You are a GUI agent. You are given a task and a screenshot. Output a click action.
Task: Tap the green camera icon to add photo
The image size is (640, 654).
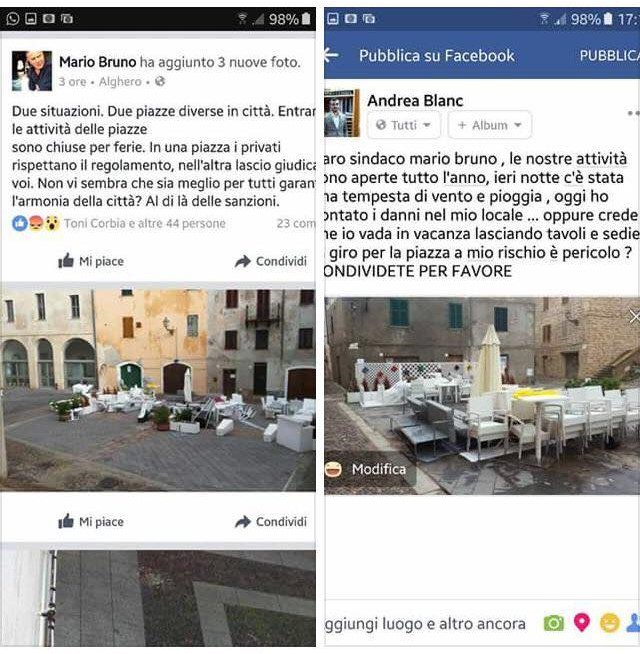point(554,624)
